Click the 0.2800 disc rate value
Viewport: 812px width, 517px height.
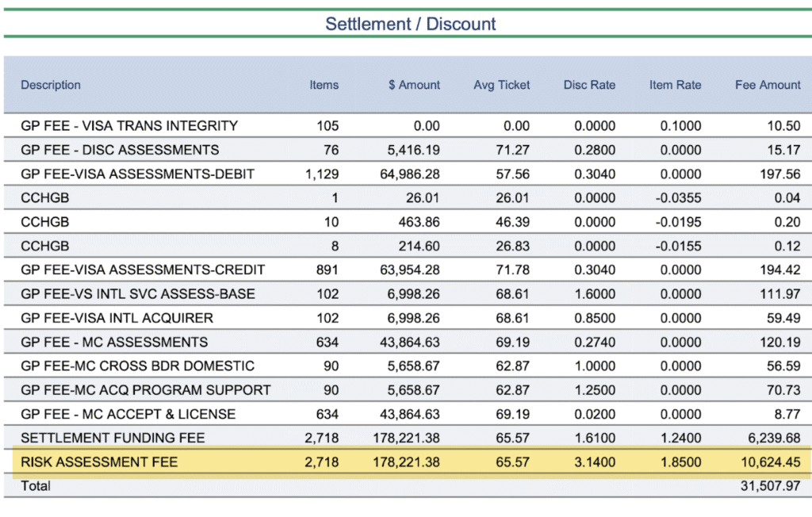(x=595, y=150)
